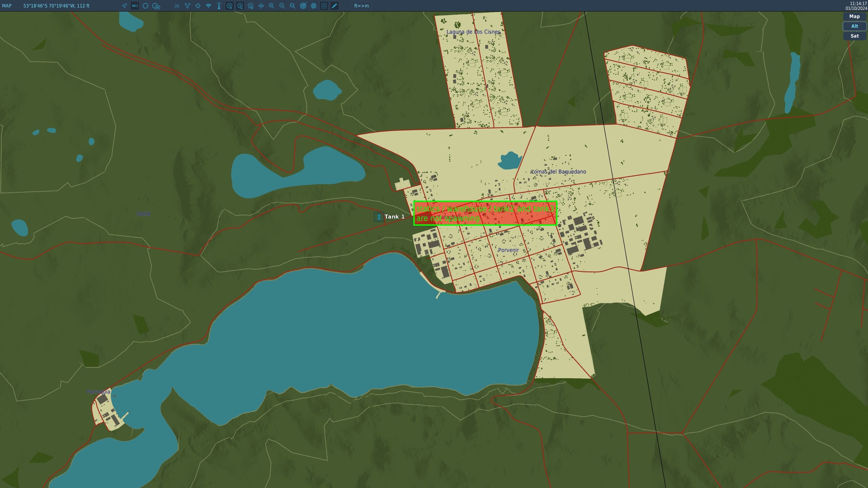The height and width of the screenshot is (488, 868).
Task: Toggle the map grid overlay icon
Action: (324, 6)
